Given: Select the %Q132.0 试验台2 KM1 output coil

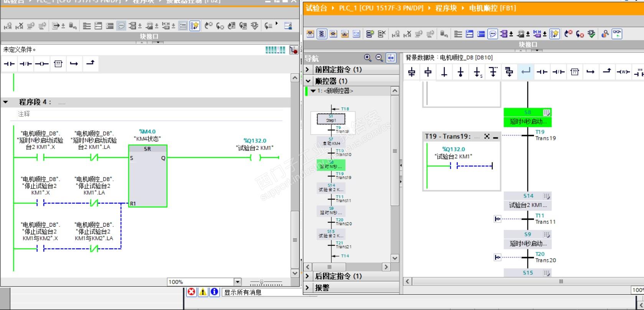Looking at the screenshot, I should point(255,157).
